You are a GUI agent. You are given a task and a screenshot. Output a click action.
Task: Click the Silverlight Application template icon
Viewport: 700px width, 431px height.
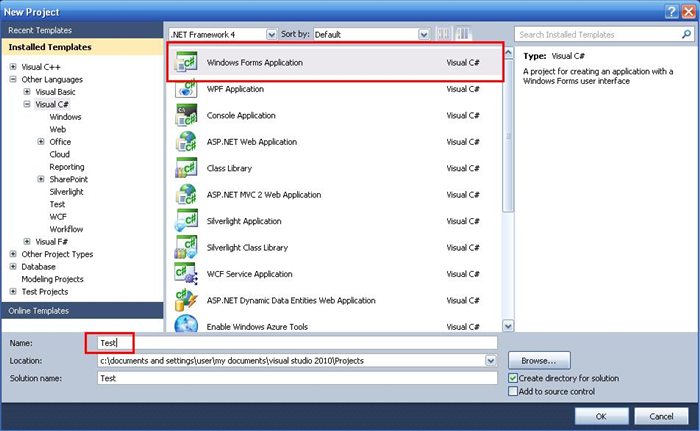coord(186,221)
